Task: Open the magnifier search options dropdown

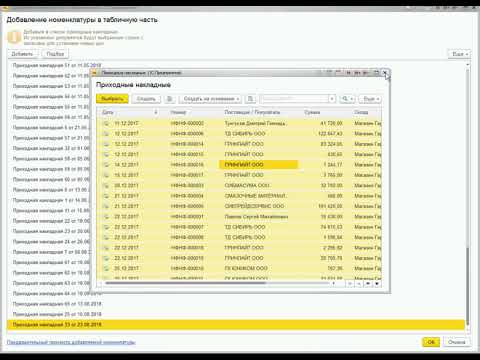Action: (x=347, y=99)
